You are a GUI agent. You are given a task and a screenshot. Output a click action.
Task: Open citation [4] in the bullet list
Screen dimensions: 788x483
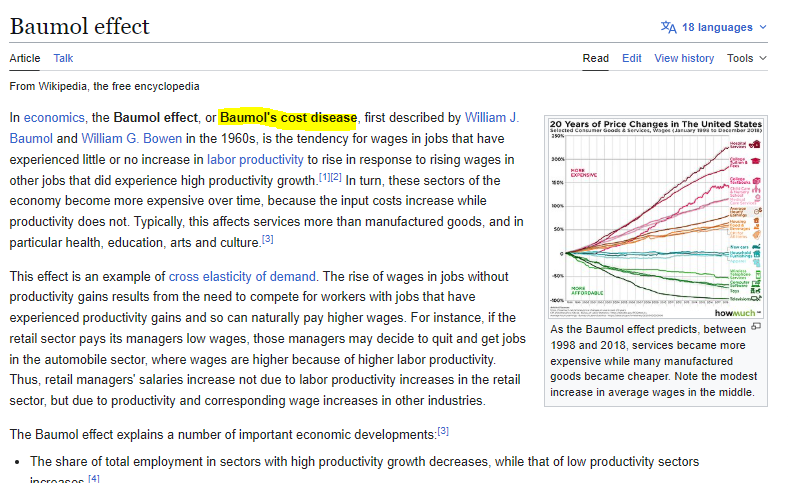pyautogui.click(x=94, y=478)
